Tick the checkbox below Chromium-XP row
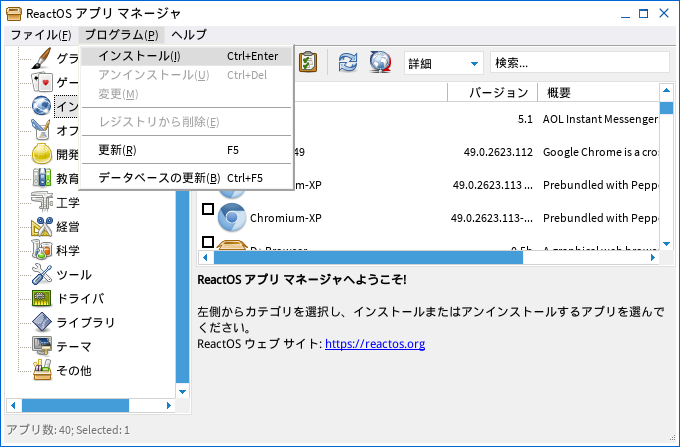Screen dimensions: 680x447 coord(208,241)
